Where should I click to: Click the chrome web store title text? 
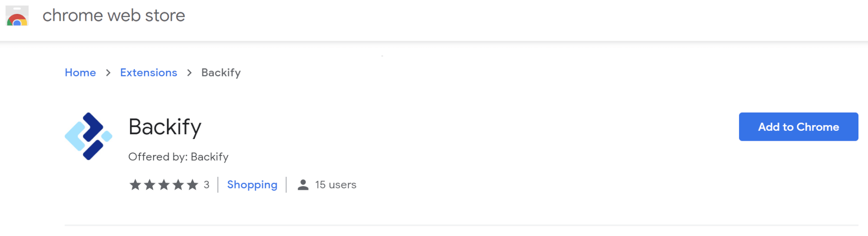coord(114,16)
